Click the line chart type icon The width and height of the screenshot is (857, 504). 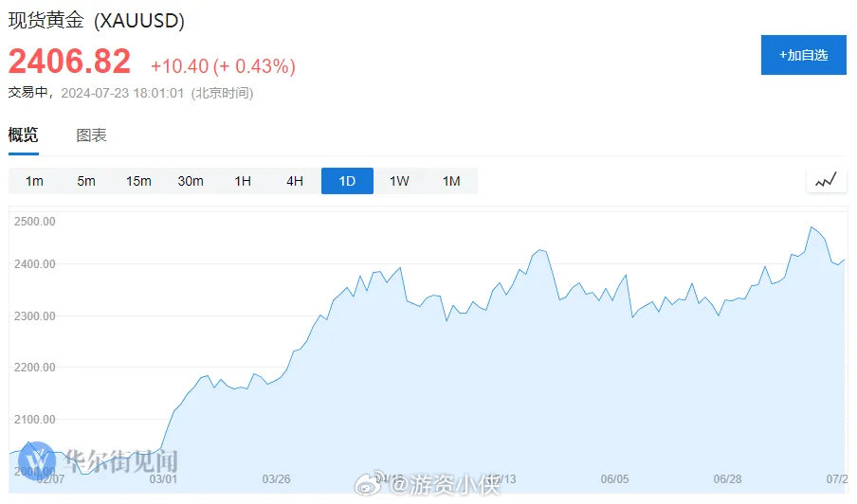coord(826,180)
